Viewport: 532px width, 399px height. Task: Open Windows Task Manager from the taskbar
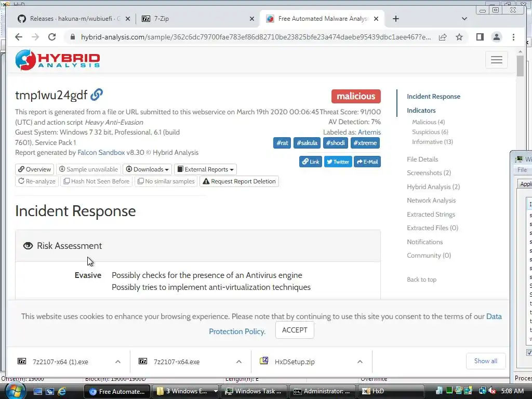coord(254,391)
